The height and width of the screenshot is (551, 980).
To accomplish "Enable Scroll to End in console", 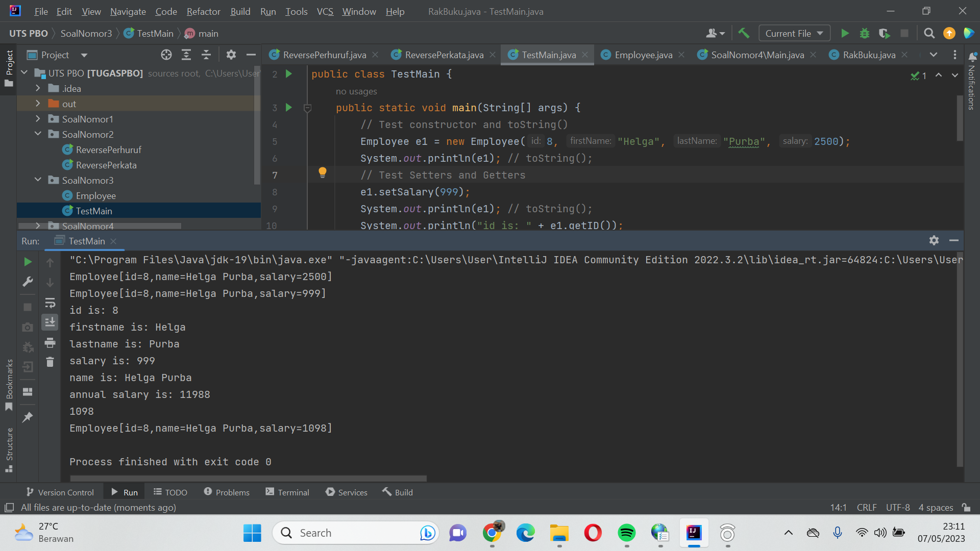I will (x=50, y=322).
